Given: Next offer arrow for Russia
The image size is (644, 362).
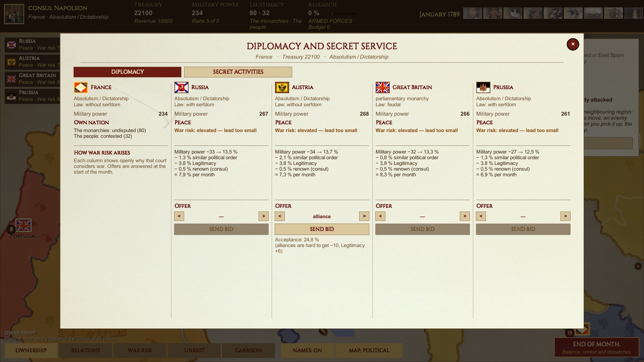Looking at the screenshot, I should pyautogui.click(x=264, y=216).
